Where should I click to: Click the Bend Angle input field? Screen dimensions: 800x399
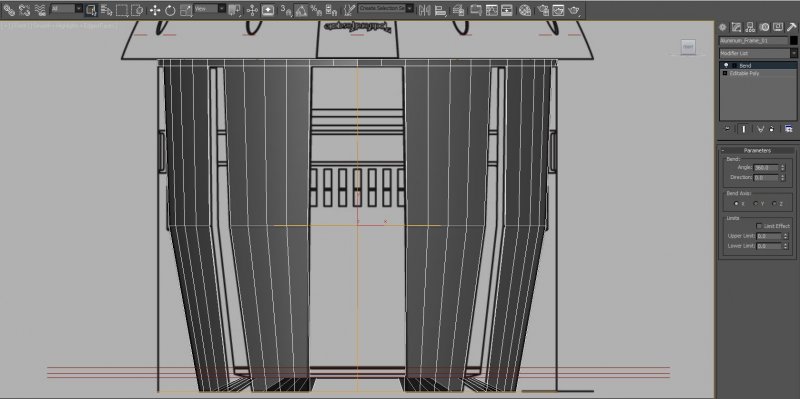pos(766,168)
